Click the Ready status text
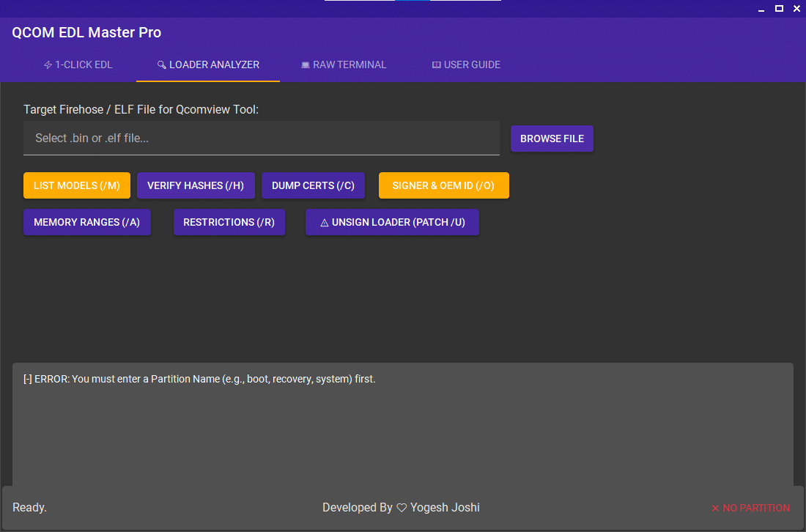 tap(29, 508)
